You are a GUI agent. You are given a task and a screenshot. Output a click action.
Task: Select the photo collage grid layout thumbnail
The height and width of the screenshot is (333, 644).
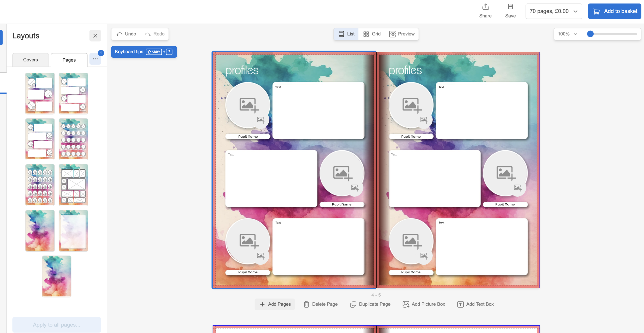(73, 185)
